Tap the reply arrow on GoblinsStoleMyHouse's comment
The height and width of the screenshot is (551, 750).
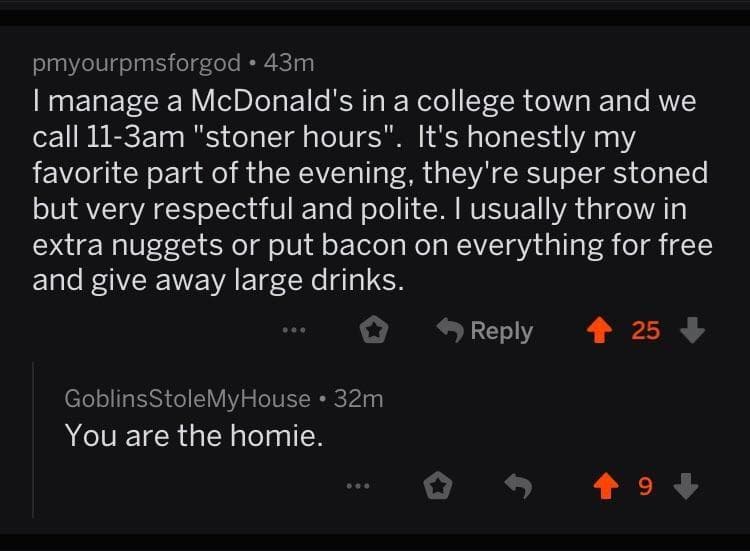click(x=516, y=487)
